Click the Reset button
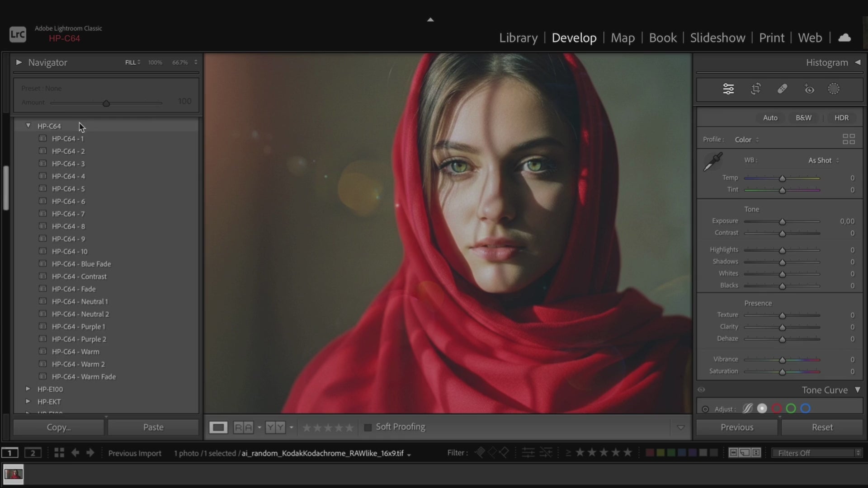This screenshot has height=488, width=868. tap(821, 427)
